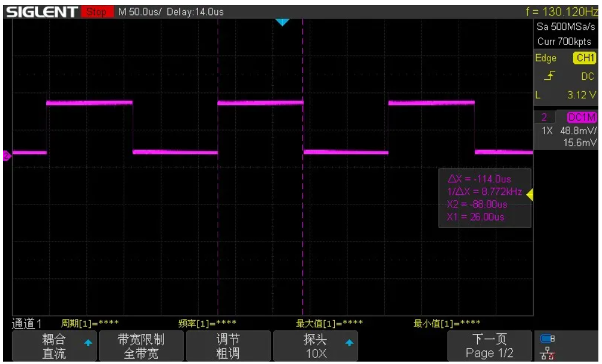
Task: Click the yellow trigger level arrow
Action: (530, 195)
